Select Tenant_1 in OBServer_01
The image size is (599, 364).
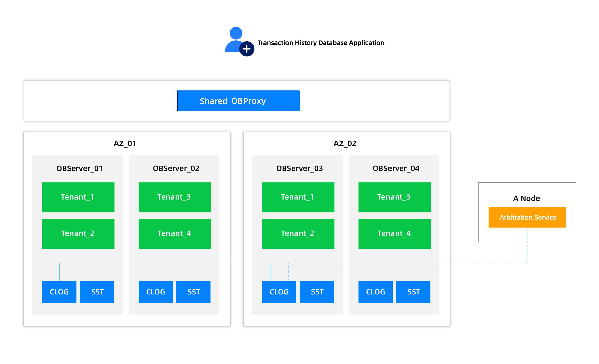coord(78,197)
